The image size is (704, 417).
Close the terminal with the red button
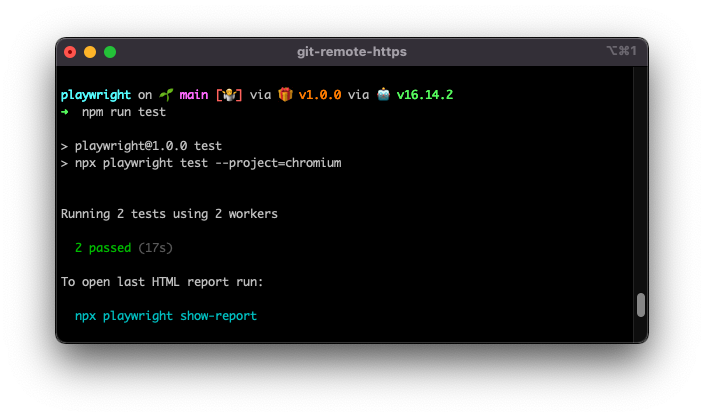(70, 52)
